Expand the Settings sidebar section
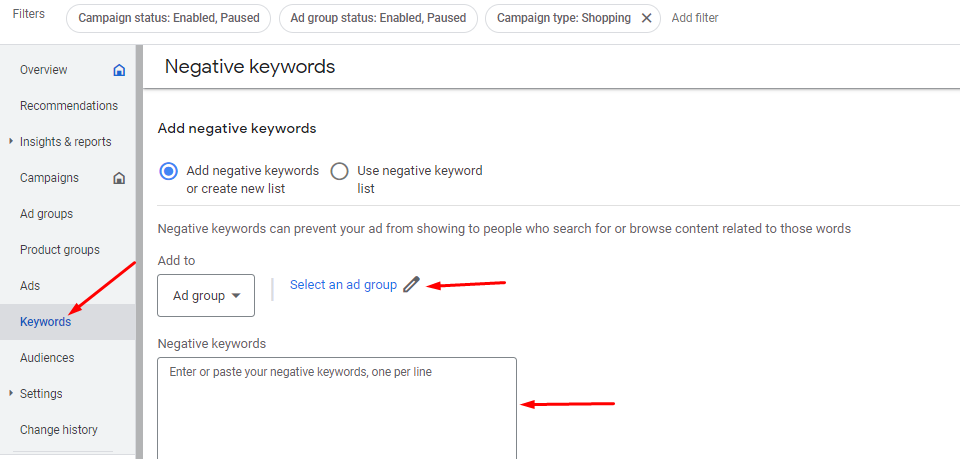The width and height of the screenshot is (960, 459). point(11,394)
